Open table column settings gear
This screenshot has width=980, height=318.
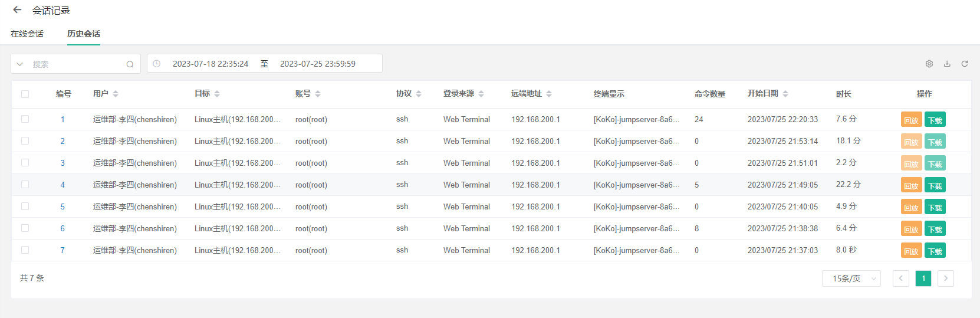click(x=929, y=64)
